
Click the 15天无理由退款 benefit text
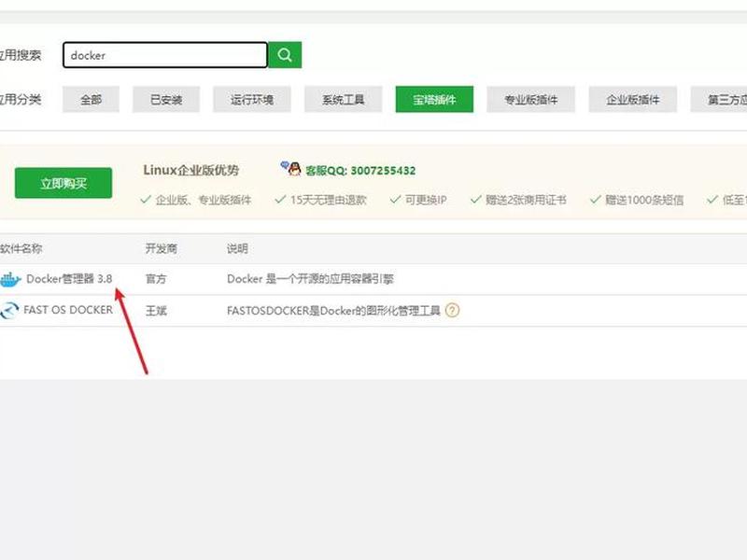(x=329, y=200)
